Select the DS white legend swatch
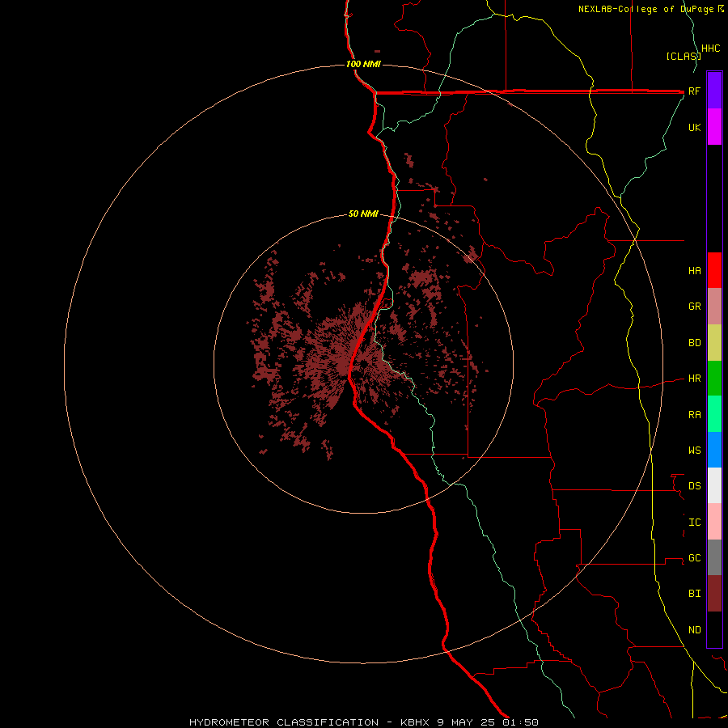This screenshot has width=728, height=728. click(714, 485)
